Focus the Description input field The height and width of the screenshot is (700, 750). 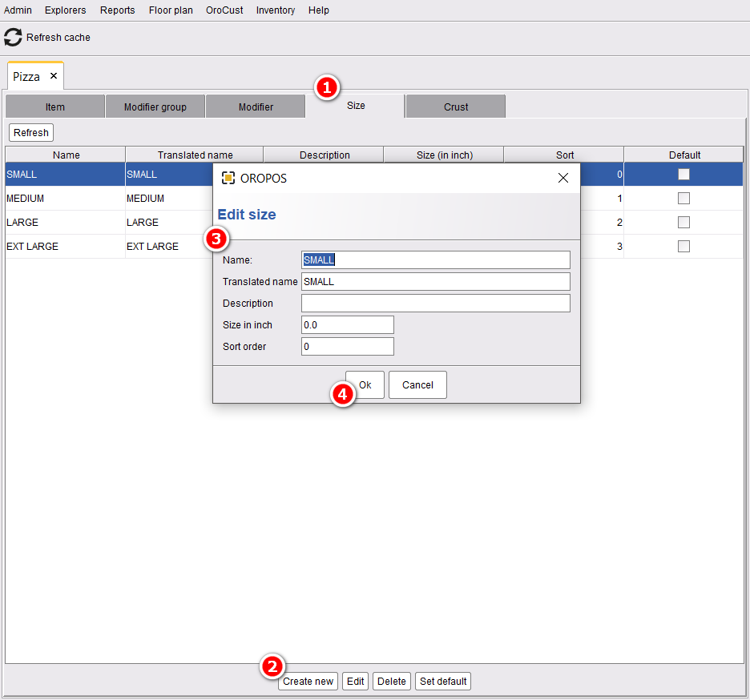point(436,303)
